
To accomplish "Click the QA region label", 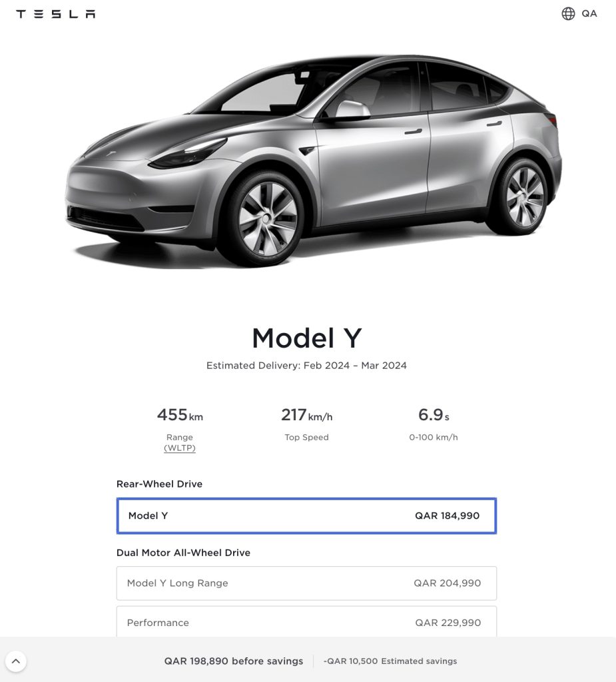I will (x=589, y=14).
